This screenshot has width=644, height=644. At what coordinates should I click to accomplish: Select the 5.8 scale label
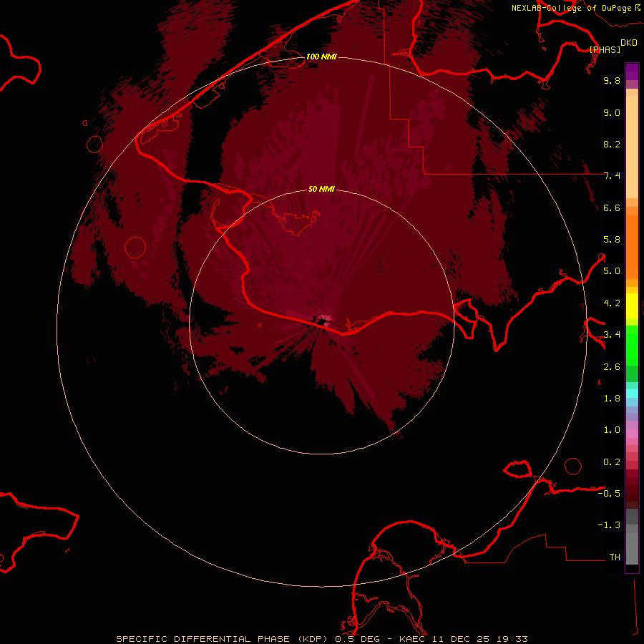612,240
